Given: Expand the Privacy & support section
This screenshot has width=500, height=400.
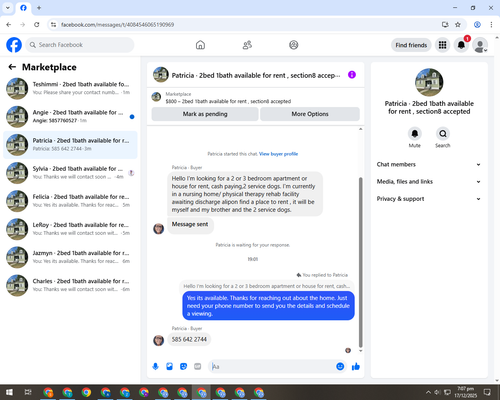Looking at the screenshot, I should [429, 199].
